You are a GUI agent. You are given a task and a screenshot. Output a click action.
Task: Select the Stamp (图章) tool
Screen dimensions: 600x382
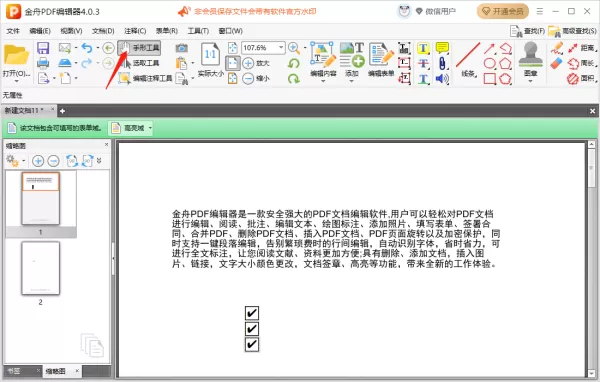[x=530, y=59]
